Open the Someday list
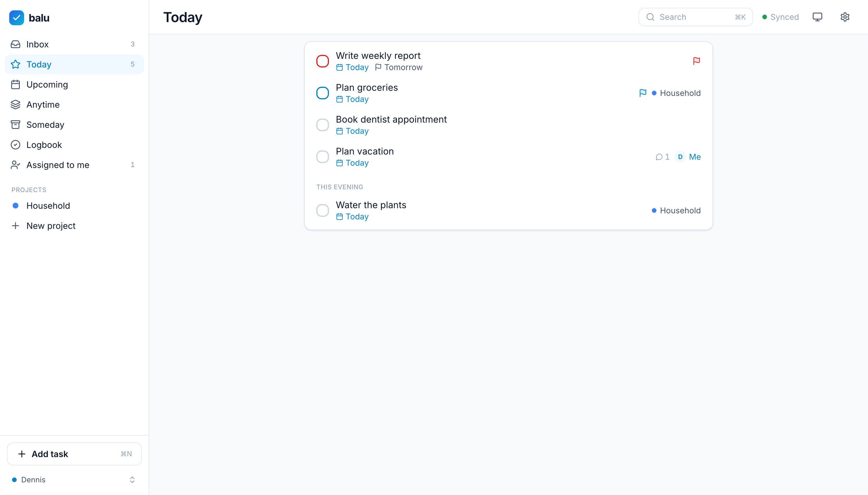This screenshot has width=868, height=495. click(x=74, y=124)
